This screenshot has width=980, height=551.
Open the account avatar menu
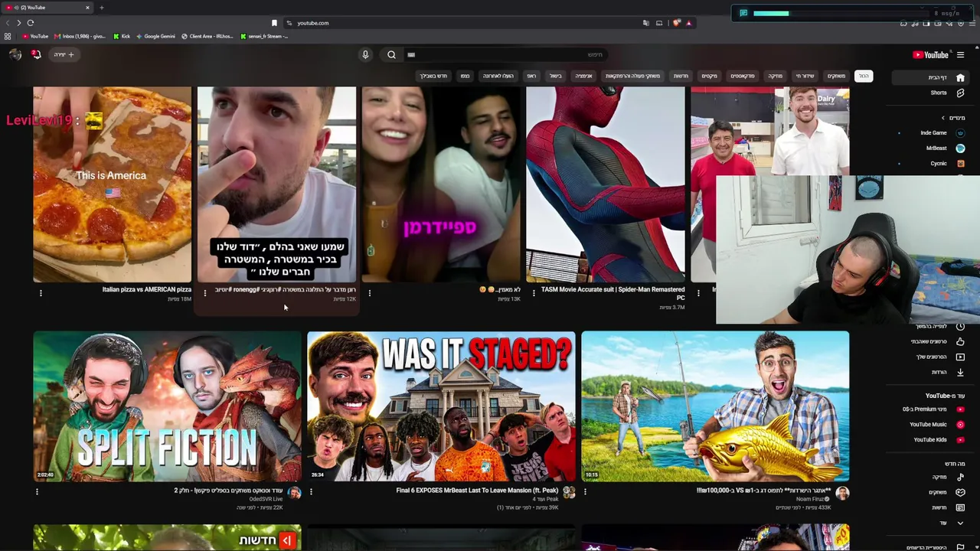click(x=15, y=54)
